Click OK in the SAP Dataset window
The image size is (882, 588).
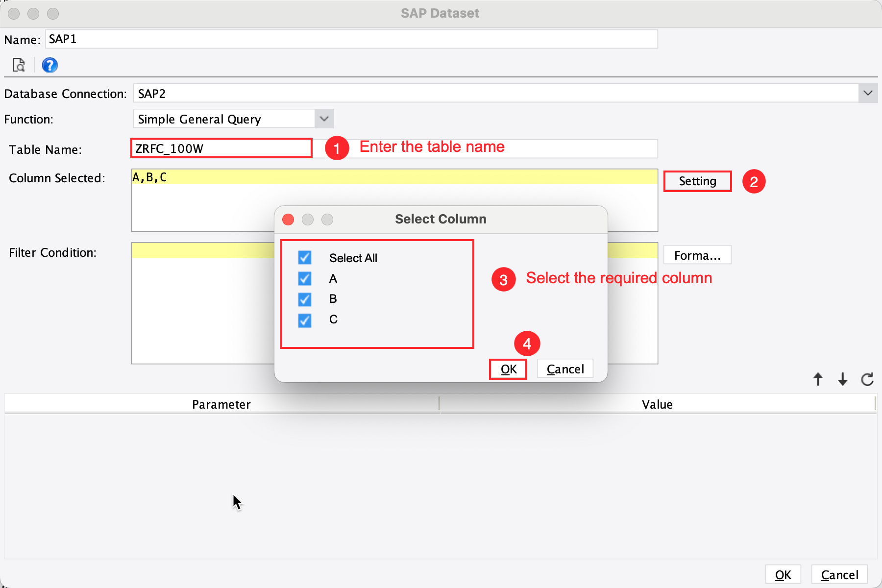point(783,575)
